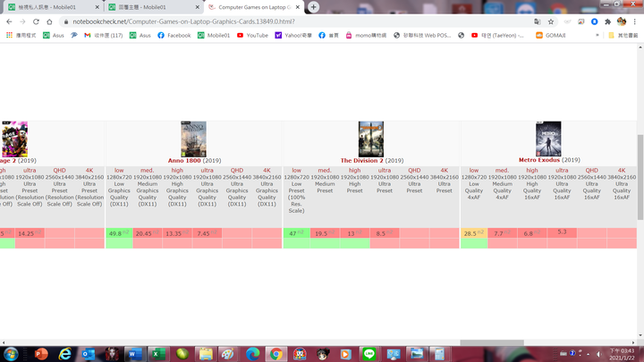Reload the notebookcheck page
This screenshot has height=362, width=644.
36,21
